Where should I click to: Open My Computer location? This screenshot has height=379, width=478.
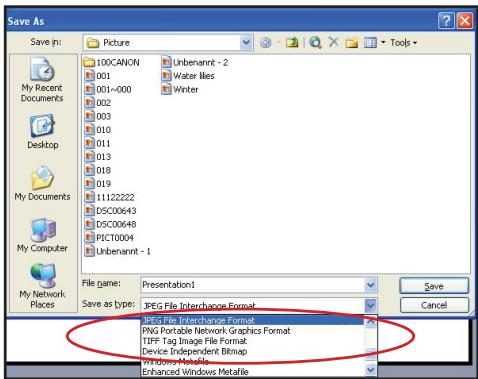tap(42, 235)
